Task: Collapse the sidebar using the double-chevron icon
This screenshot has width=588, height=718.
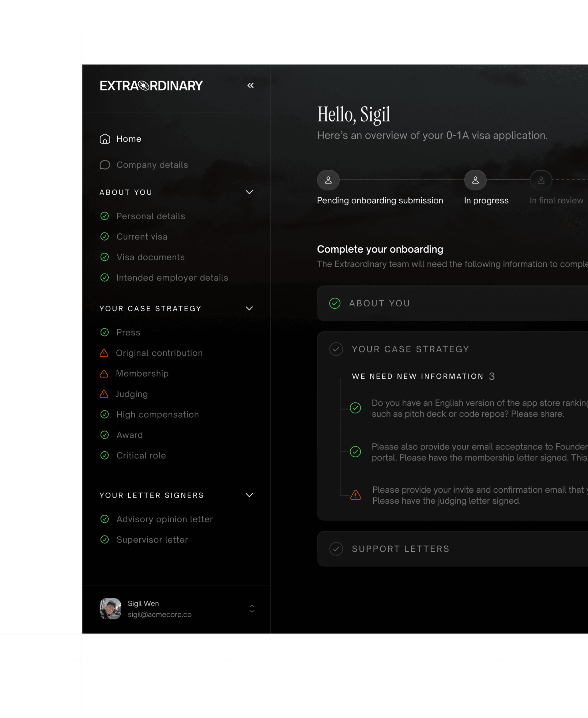Action: [x=251, y=85]
